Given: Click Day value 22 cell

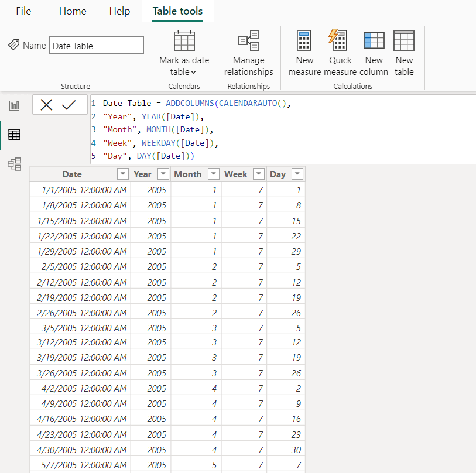Looking at the screenshot, I should (286, 236).
